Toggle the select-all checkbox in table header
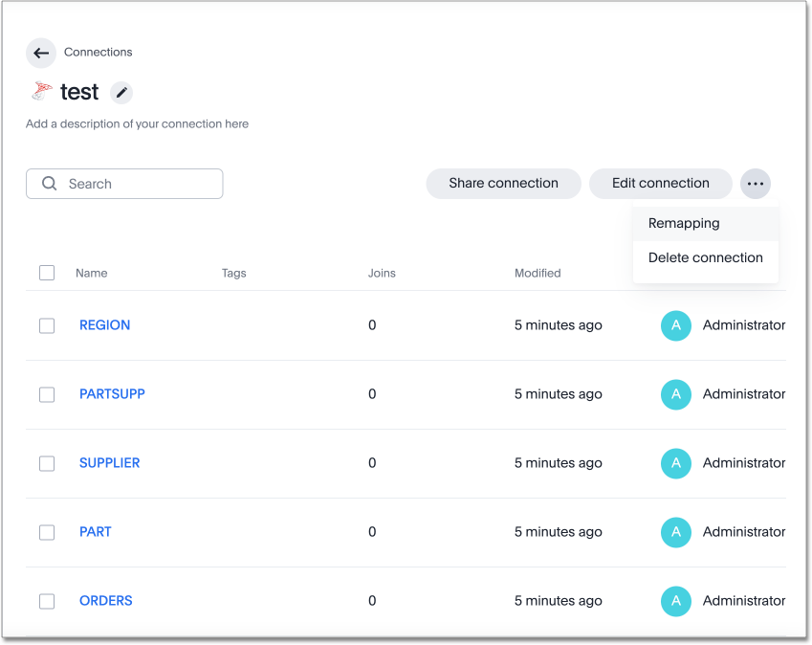Image resolution: width=812 pixels, height=645 pixels. [x=47, y=273]
